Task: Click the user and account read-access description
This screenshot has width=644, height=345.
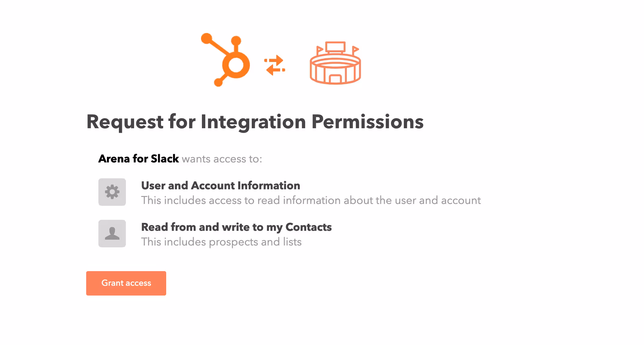Action: coord(311,200)
